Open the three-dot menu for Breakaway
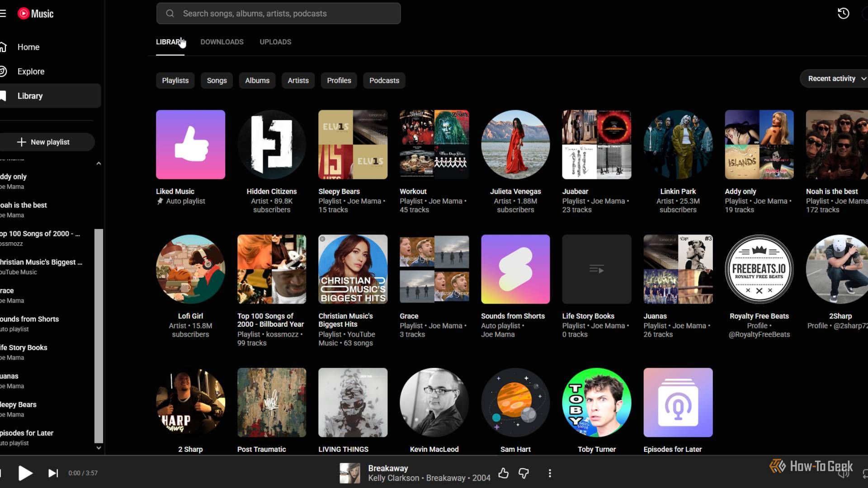Viewport: 868px width, 488px height. [x=550, y=473]
